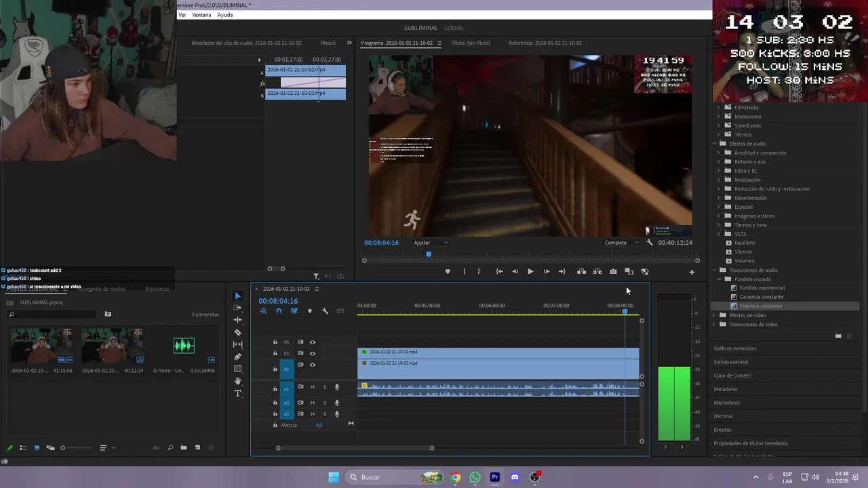Open the Ajustar zoom level dropdown
868x488 pixels.
tap(431, 243)
